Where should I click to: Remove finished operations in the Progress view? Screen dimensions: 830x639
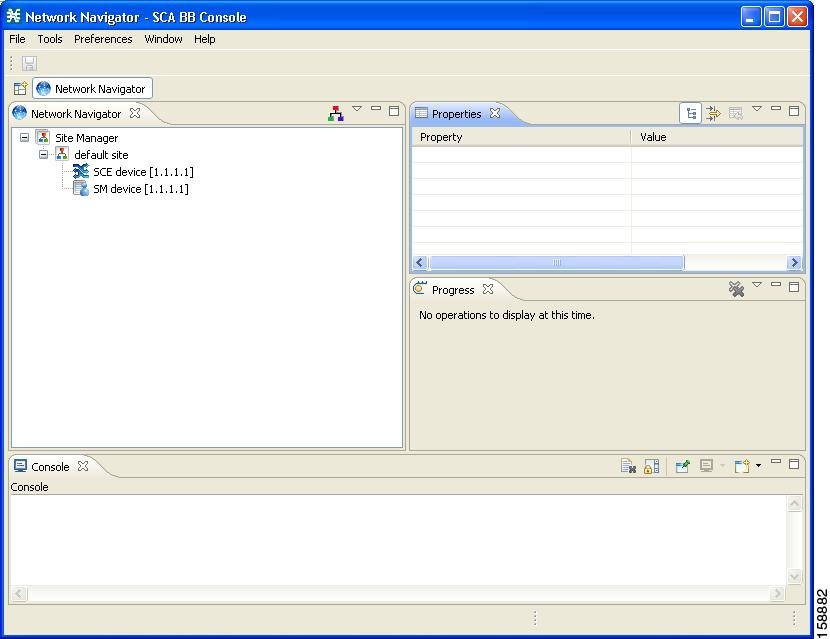click(x=737, y=288)
